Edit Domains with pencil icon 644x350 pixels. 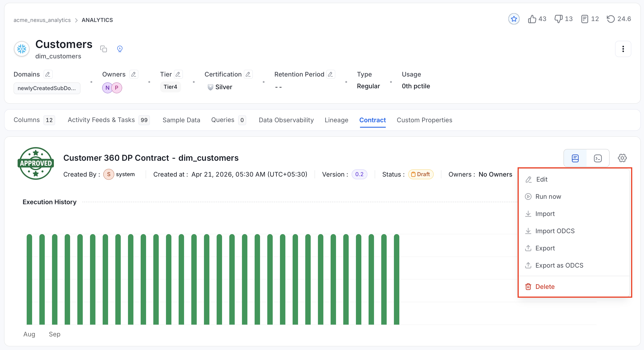point(48,74)
